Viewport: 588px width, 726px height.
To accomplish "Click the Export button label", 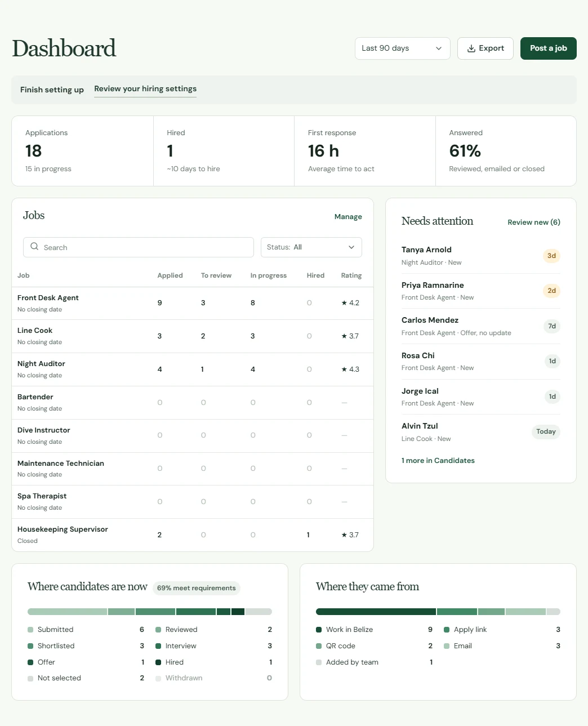I will (x=492, y=48).
